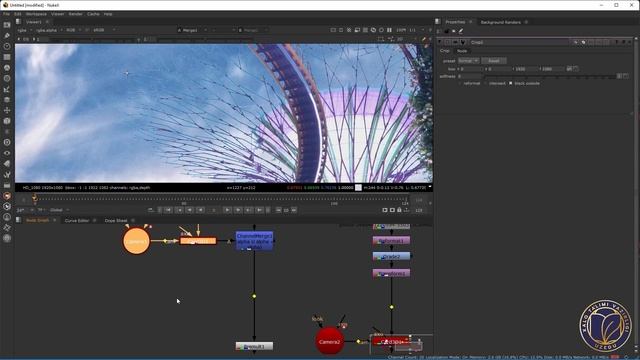Click the pencil icon in Properties toolbar
This screenshot has height=360, width=640.
[x=461, y=31]
